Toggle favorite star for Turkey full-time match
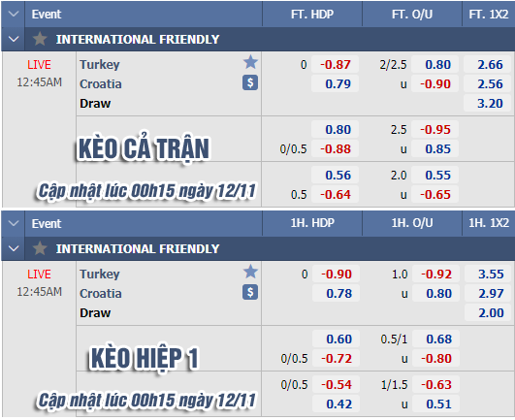This screenshot has width=515, height=420. (250, 62)
